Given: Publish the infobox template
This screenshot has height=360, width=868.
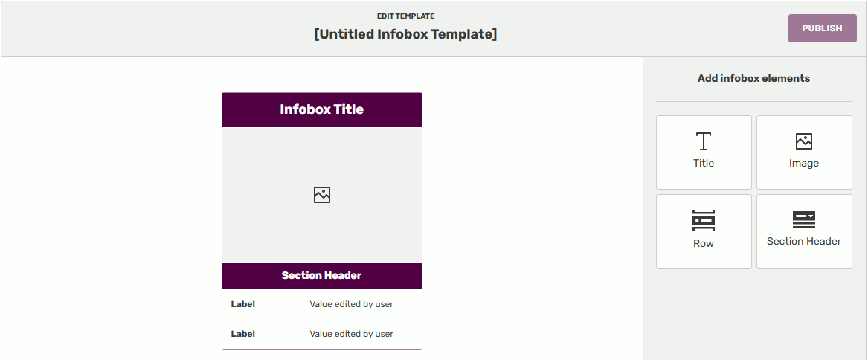Looking at the screenshot, I should pos(822,28).
